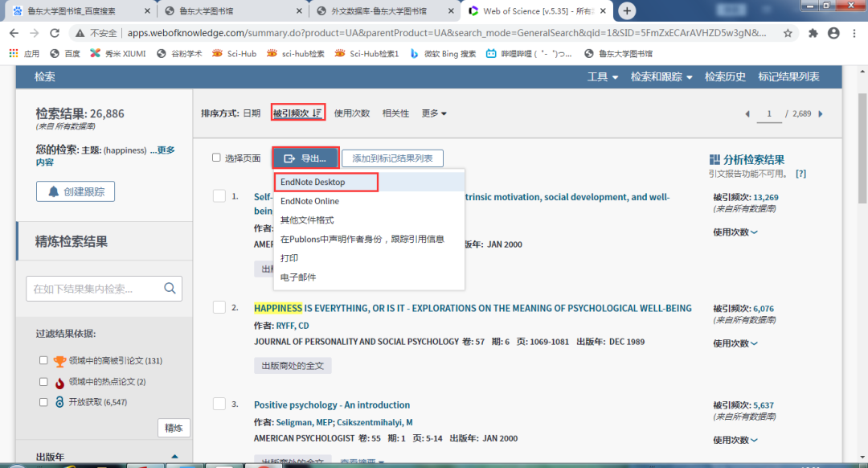Screen dimensions: 868x468
Task: Go to next results page arrow
Action: coord(821,113)
